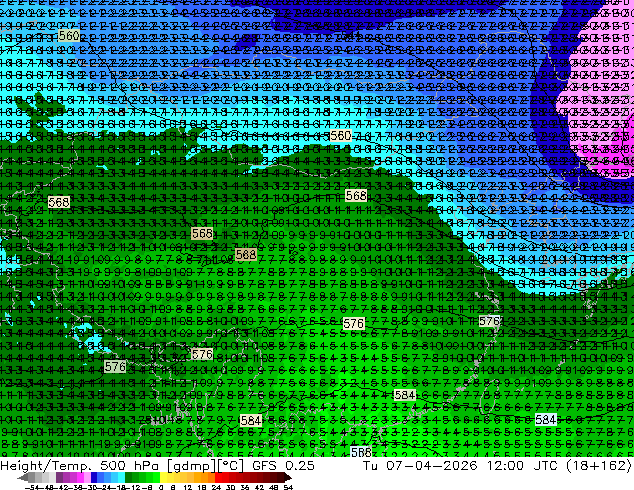The height and width of the screenshot is (490, 634).
Task: Click the 'Height/Temp. 500 hPa' title text
Action: [81, 466]
